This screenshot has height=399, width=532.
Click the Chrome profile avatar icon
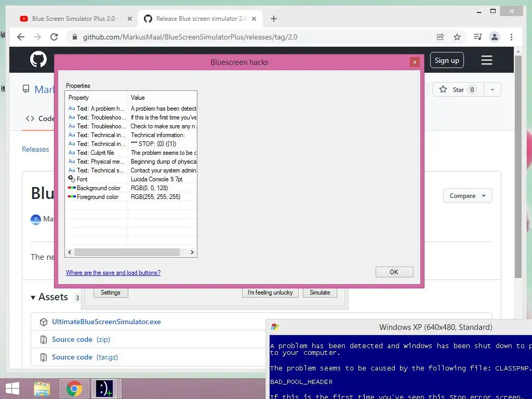tap(495, 37)
